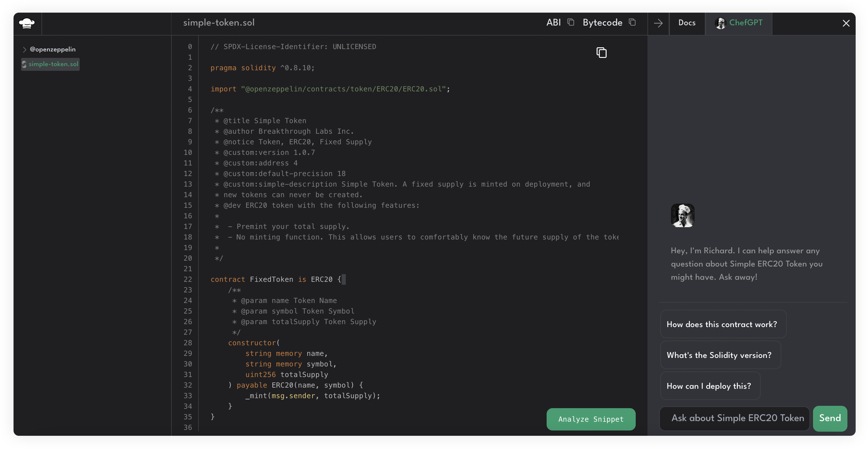Expand the @openzeppelin folder

click(24, 49)
